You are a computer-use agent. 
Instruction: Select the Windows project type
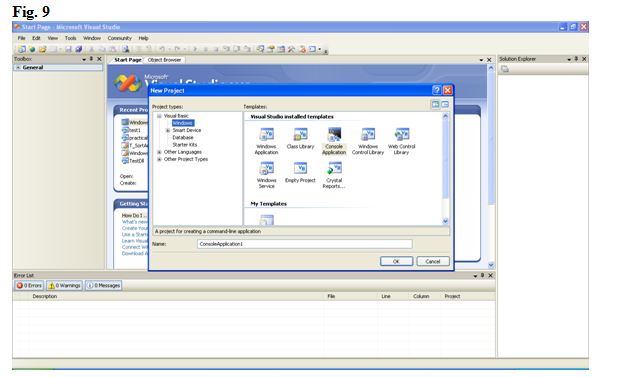pos(183,123)
